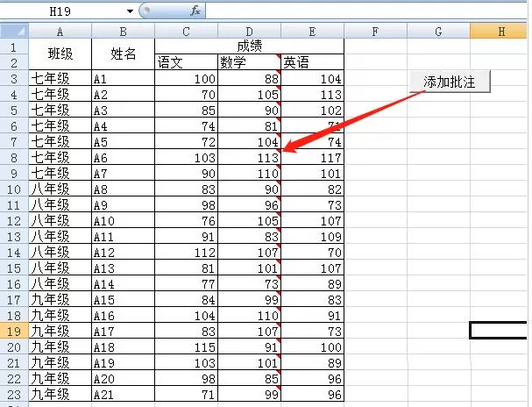Select name cell A7
532x407 pixels.
click(x=124, y=173)
